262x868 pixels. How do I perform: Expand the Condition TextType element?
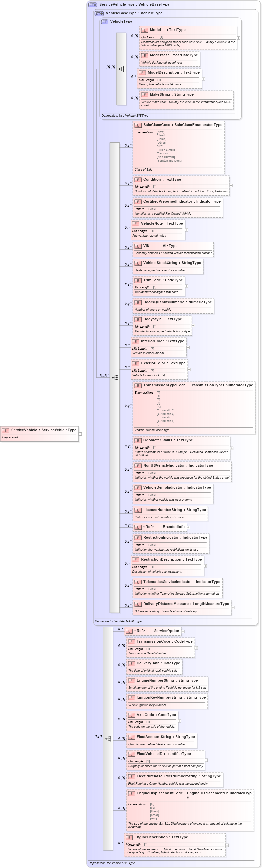point(231,186)
